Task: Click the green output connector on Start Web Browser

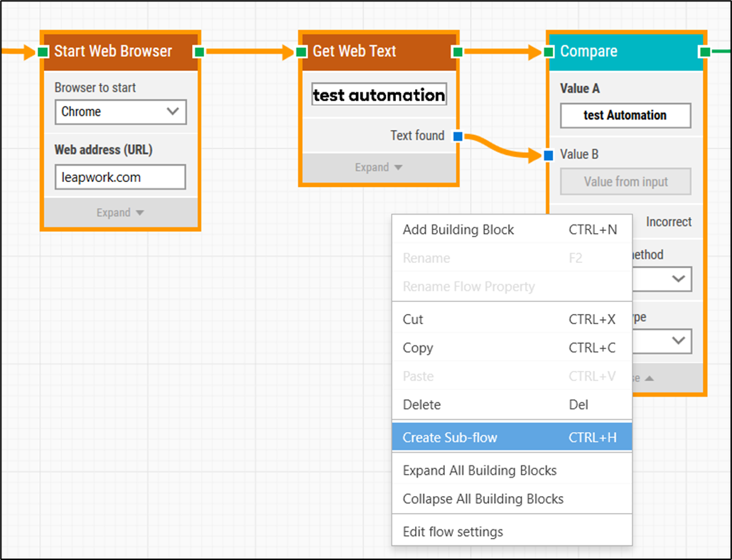Action: click(200, 51)
